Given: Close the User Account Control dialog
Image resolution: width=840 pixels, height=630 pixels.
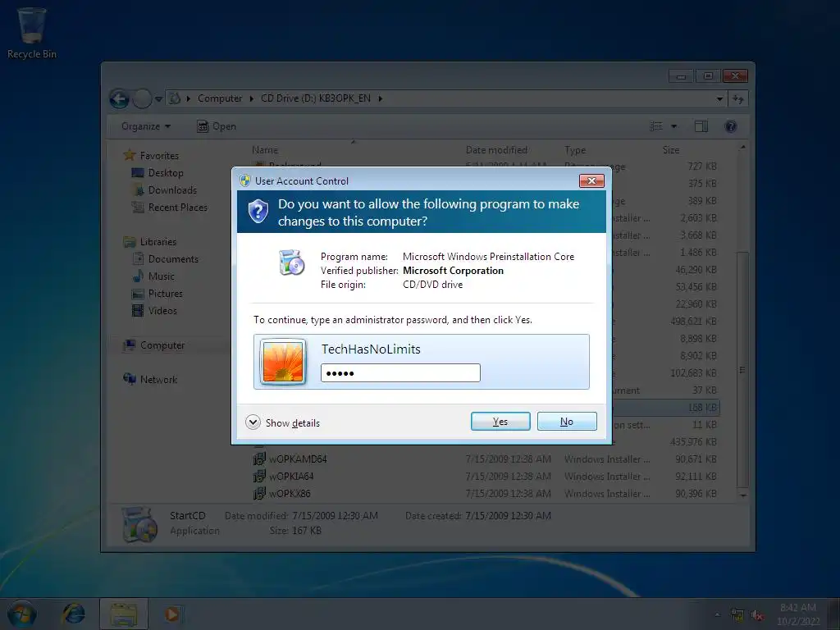Looking at the screenshot, I should pyautogui.click(x=591, y=181).
